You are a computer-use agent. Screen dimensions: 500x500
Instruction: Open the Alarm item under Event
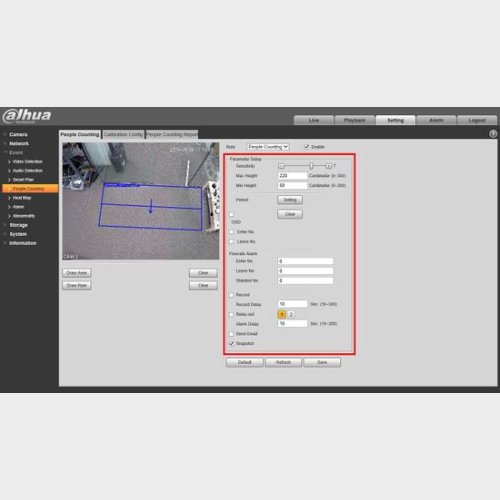point(18,207)
